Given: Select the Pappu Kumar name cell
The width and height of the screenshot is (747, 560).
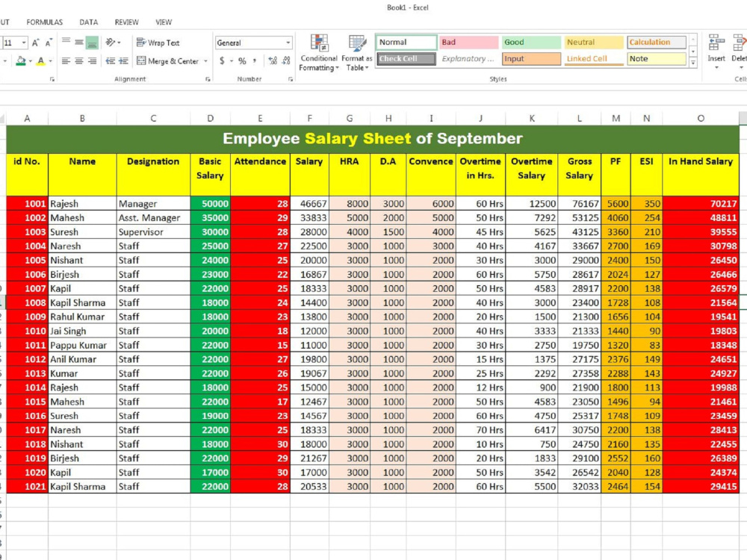Looking at the screenshot, I should tap(82, 345).
